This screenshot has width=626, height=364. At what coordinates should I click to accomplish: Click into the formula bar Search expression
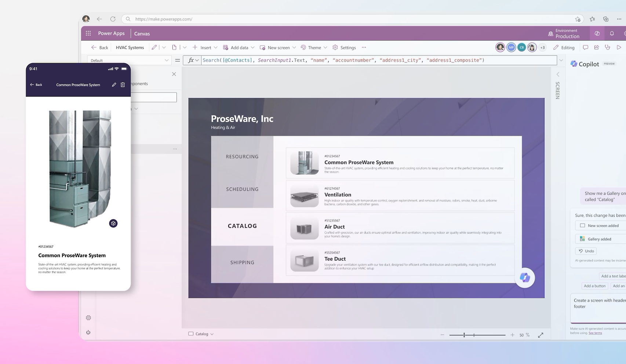pos(343,60)
